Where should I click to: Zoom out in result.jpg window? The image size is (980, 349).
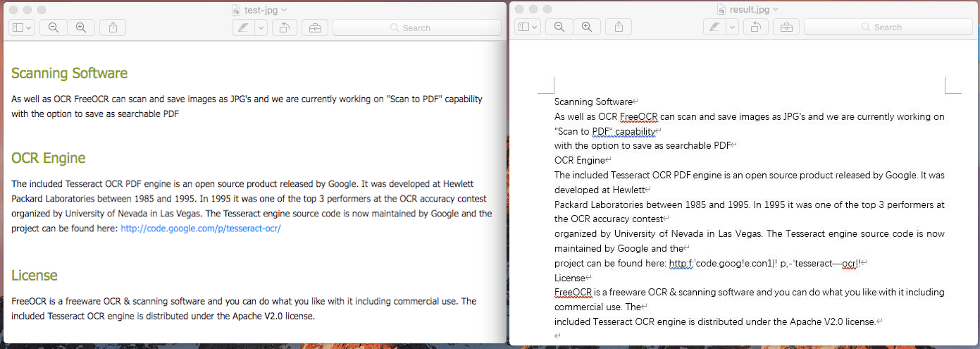(x=559, y=27)
